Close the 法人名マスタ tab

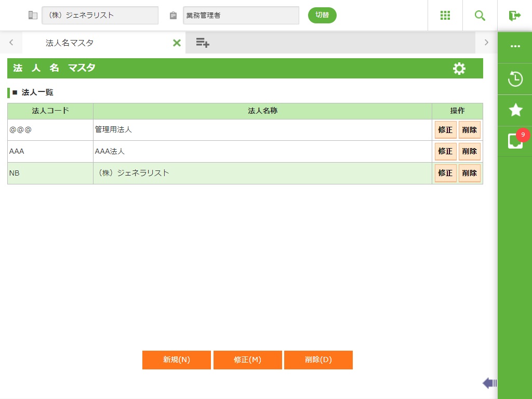point(177,43)
